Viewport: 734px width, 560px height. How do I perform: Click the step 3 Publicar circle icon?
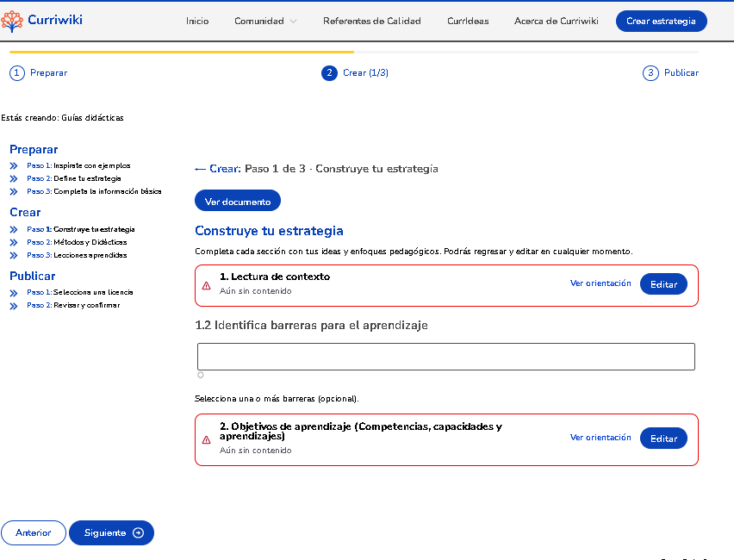[x=650, y=73]
